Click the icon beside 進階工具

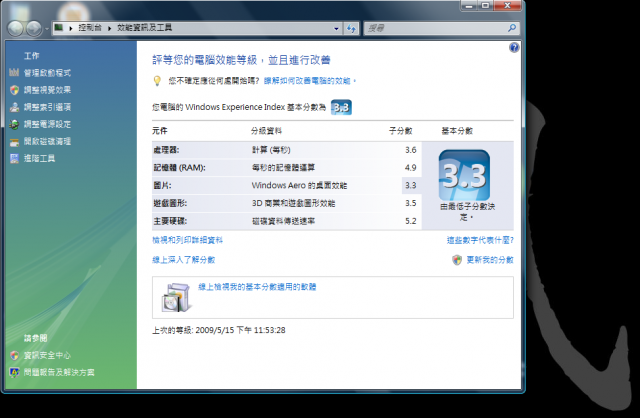tap(14, 158)
